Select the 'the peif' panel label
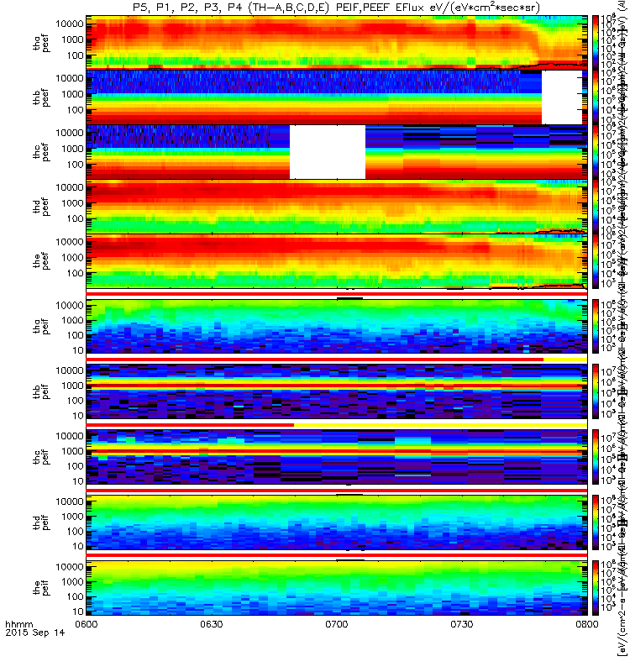The height and width of the screenshot is (672, 630). tap(41, 587)
